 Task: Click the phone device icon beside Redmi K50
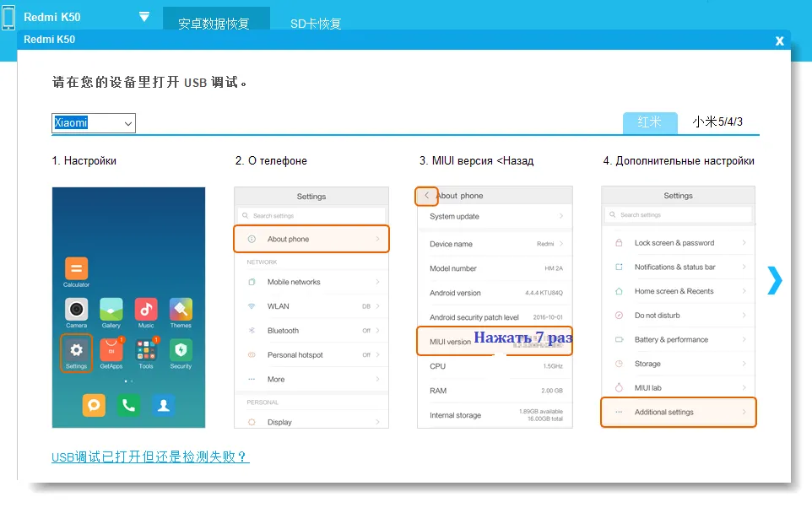click(8, 17)
